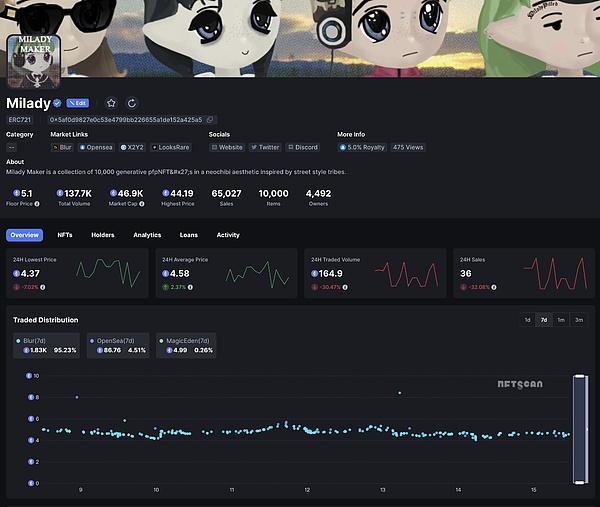Switch to the NFTs tab
Image resolution: width=600 pixels, height=507 pixels.
[65, 235]
